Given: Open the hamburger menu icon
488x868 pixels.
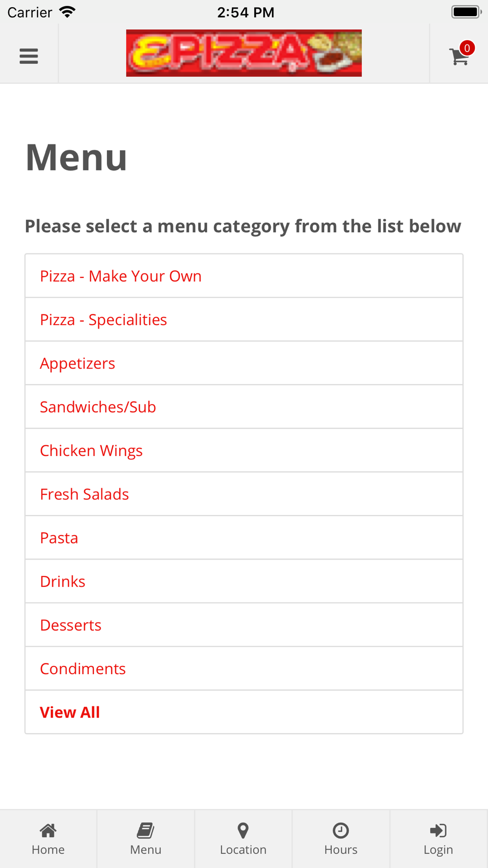Looking at the screenshot, I should click(x=29, y=56).
